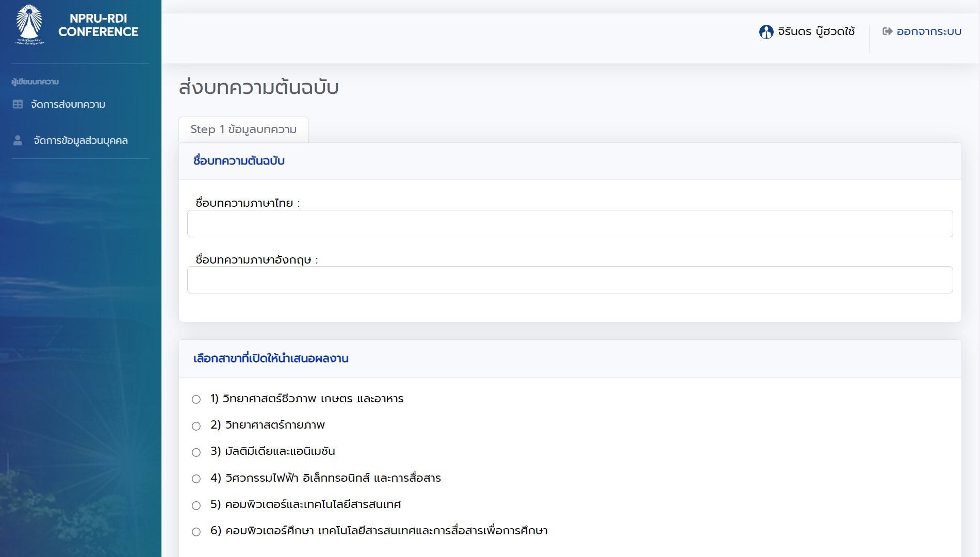Open จัดการส่งบทความ in the sidebar
Viewport: 980px width, 557px height.
pyautogui.click(x=68, y=104)
